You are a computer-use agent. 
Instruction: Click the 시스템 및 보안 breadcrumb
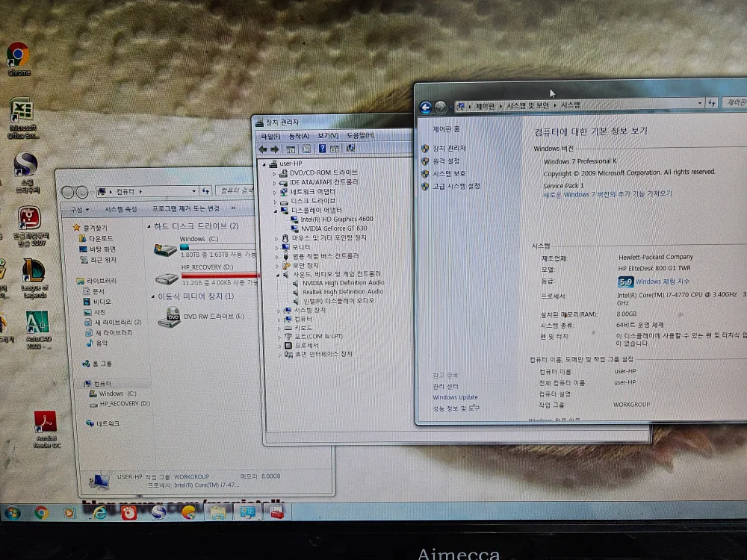(527, 105)
